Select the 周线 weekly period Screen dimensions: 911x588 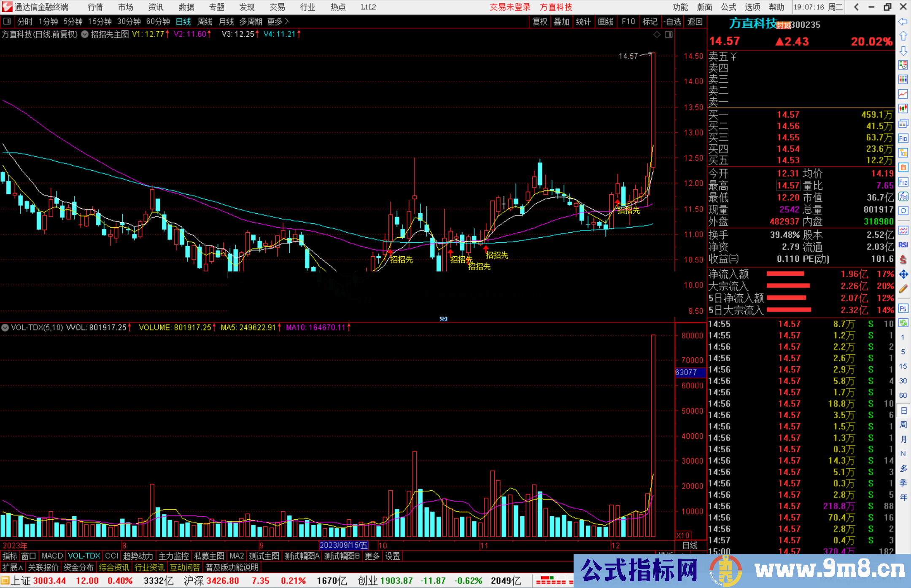coord(205,21)
